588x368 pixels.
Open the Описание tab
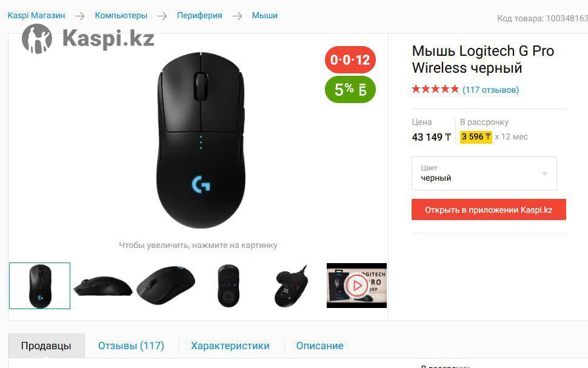tap(320, 346)
